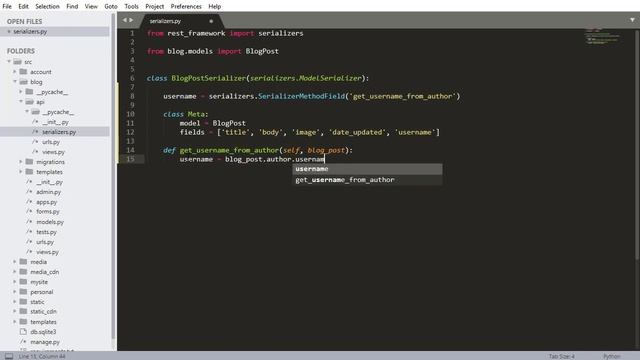Collapse the blog folder arrow
Screen dimensions: 640x360
click(15, 82)
